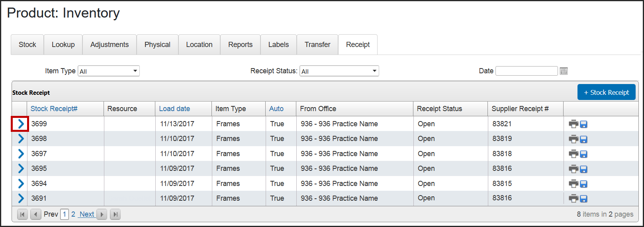Open the Labels tab

278,45
